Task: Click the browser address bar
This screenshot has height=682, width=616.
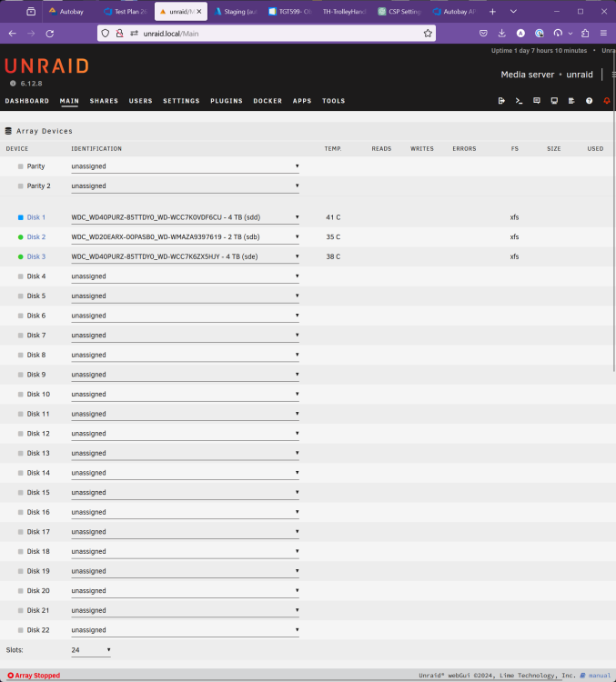Action: [x=267, y=34]
